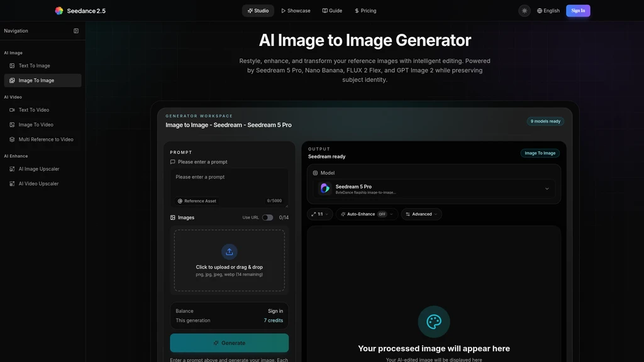The height and width of the screenshot is (362, 644).
Task: Toggle the Use URL switch
Action: click(x=267, y=217)
